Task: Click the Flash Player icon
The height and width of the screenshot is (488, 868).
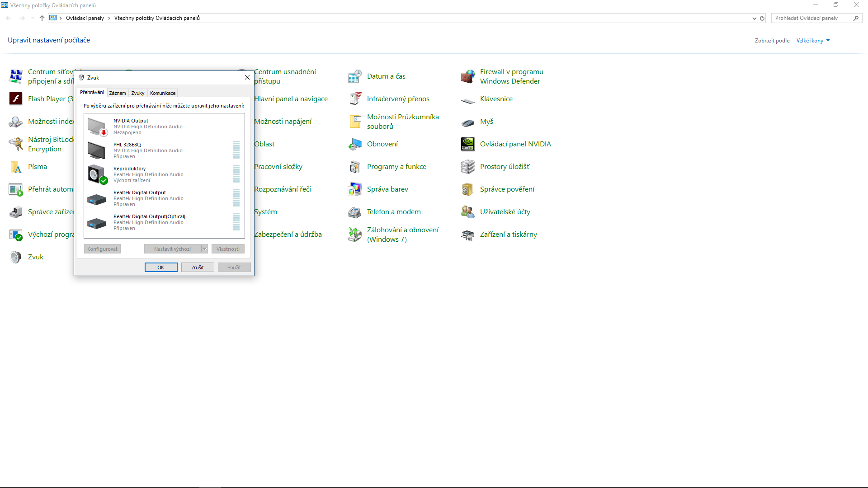Action: 16,99
